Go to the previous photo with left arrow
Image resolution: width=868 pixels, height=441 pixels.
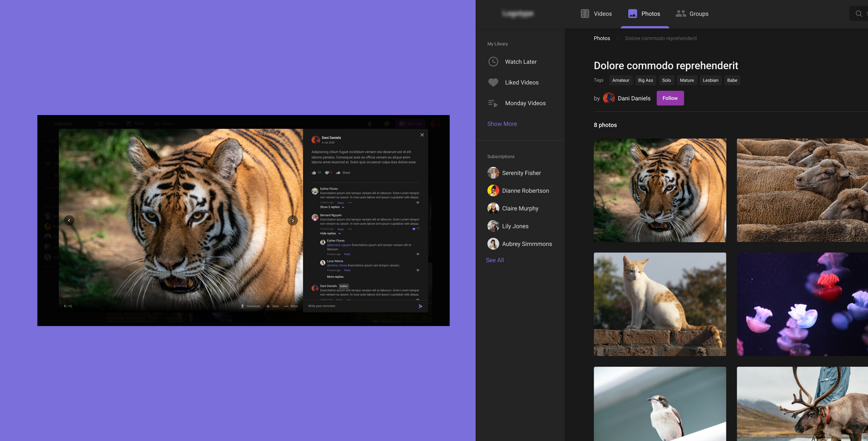(x=69, y=220)
